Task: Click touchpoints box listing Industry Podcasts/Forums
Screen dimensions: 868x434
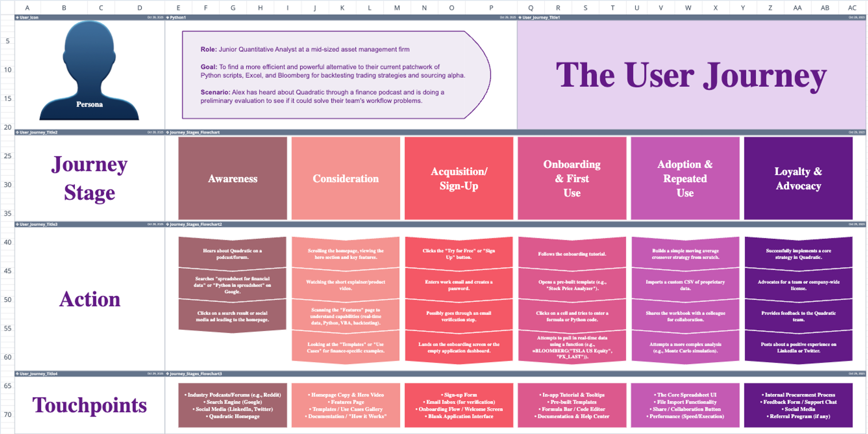Action: (233, 405)
